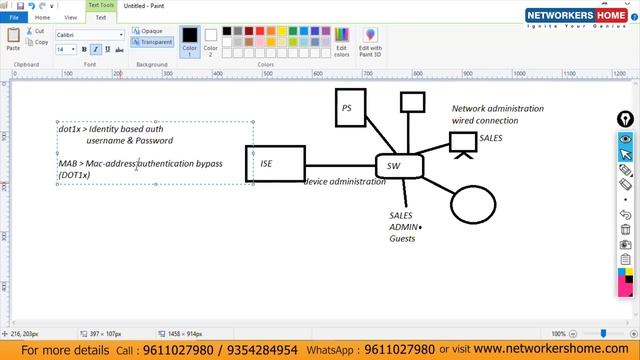Click the Save icon in the quick access toolbar
Screen dimensions: 640x360
click(x=20, y=6)
